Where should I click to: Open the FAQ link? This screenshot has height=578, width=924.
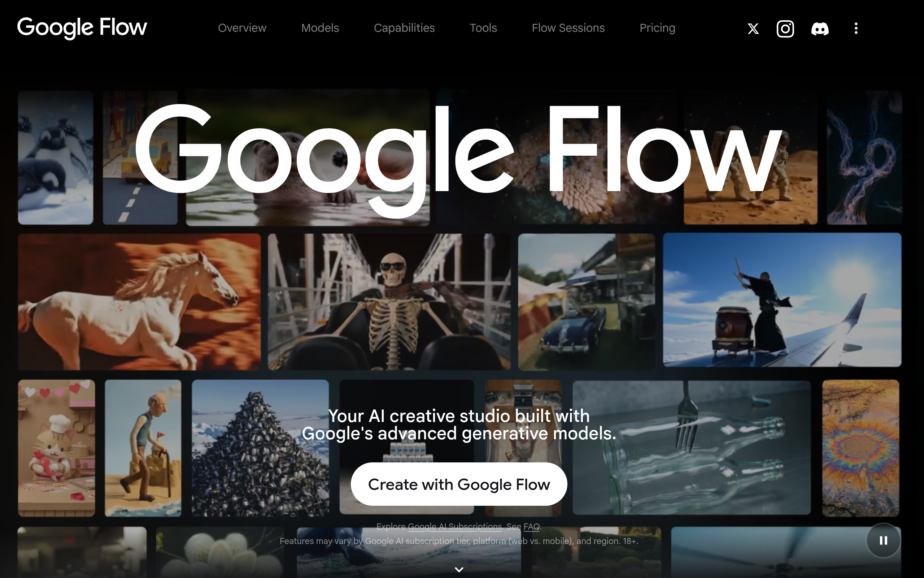point(531,526)
